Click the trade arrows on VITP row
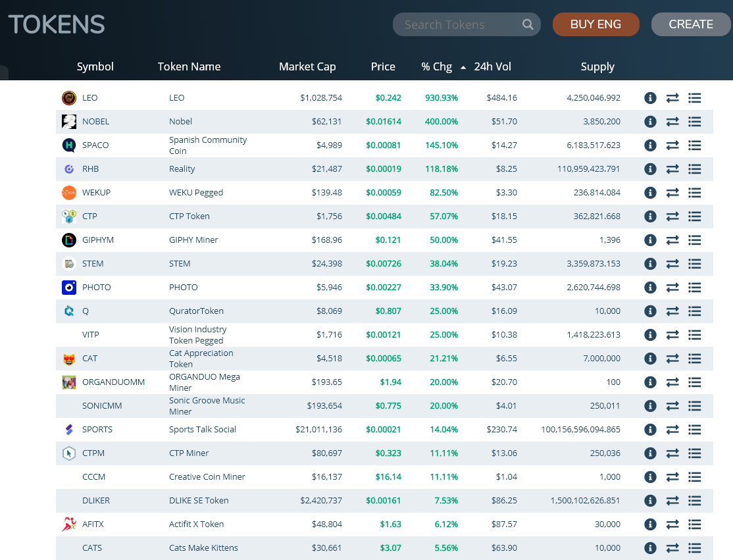This screenshot has width=733, height=560. 672,335
